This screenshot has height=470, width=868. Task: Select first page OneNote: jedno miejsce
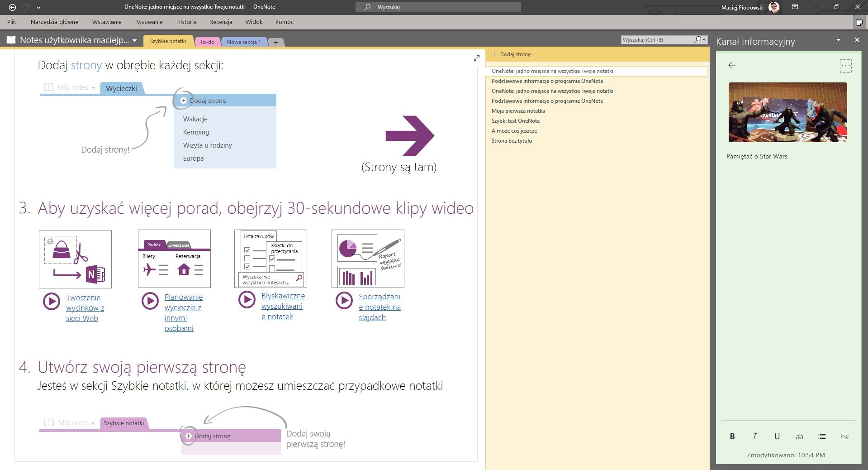(597, 71)
